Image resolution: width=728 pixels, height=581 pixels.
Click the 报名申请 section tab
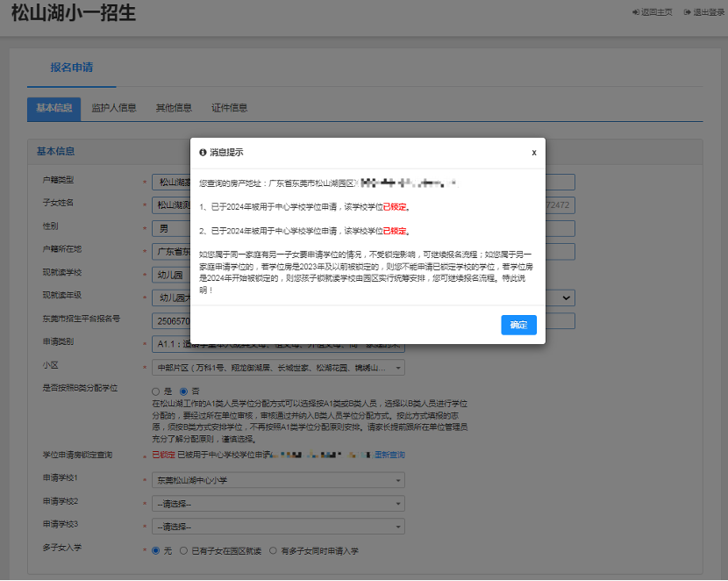point(71,68)
